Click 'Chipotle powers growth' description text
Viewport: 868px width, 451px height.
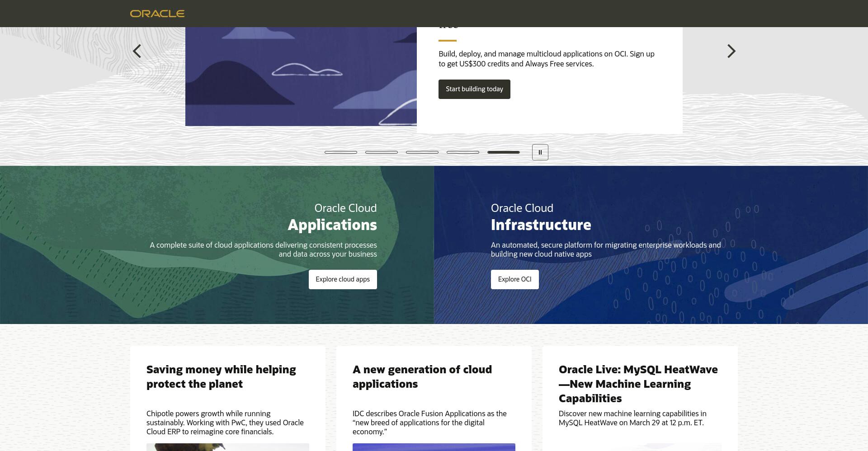tap(225, 423)
